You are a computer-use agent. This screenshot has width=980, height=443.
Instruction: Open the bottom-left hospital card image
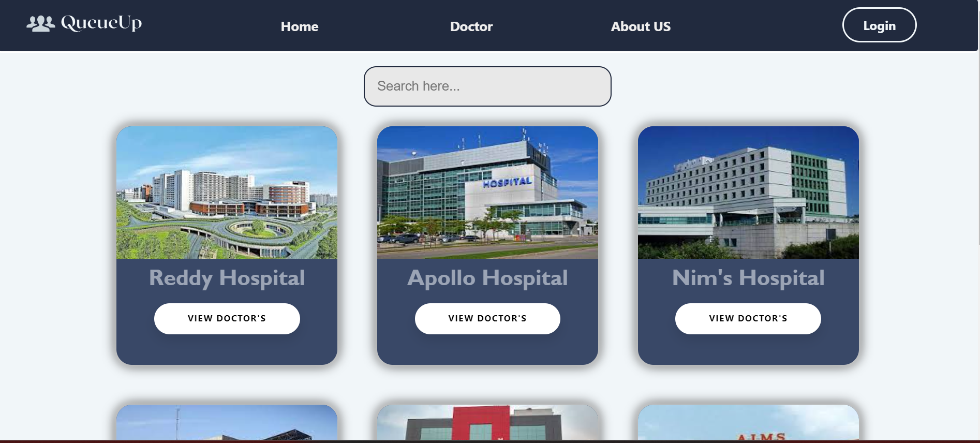227,423
